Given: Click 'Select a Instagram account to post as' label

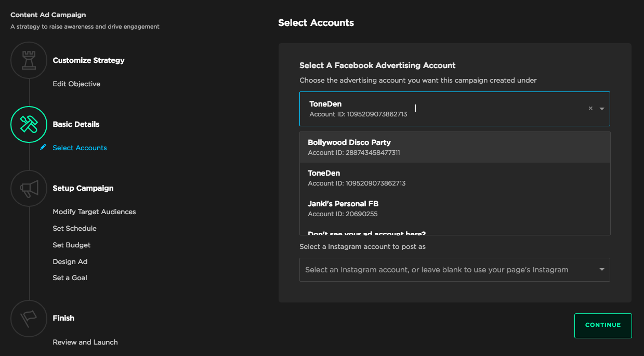Looking at the screenshot, I should tap(362, 246).
